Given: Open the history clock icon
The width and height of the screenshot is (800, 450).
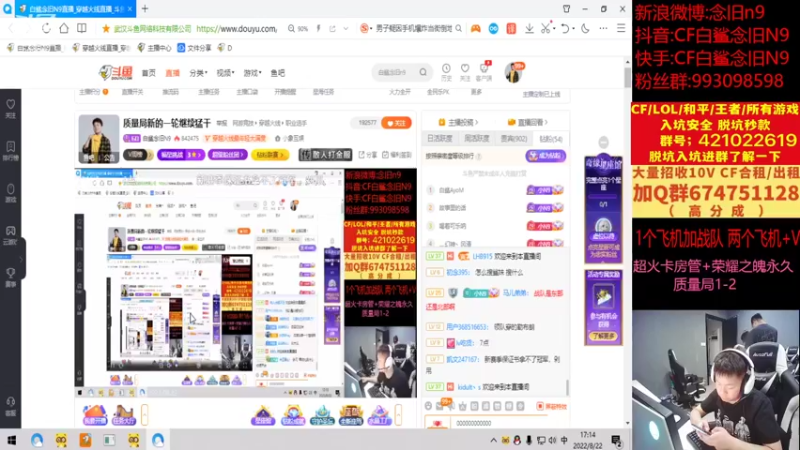Looking at the screenshot, I should tap(446, 72).
